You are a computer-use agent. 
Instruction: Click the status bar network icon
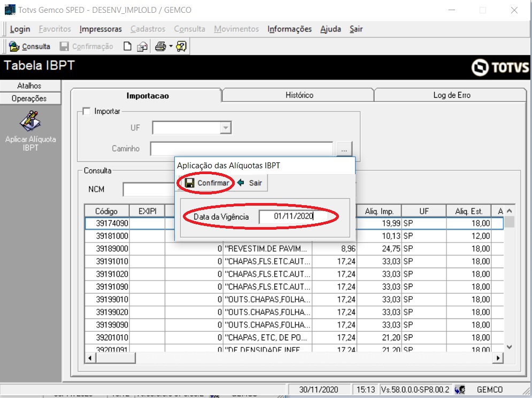click(460, 389)
